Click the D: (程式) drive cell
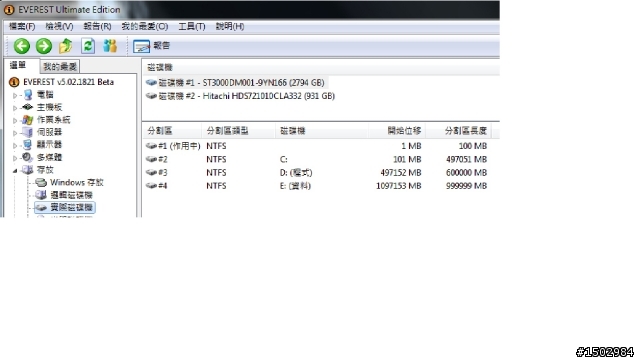This screenshot has height=360, width=640. click(296, 173)
